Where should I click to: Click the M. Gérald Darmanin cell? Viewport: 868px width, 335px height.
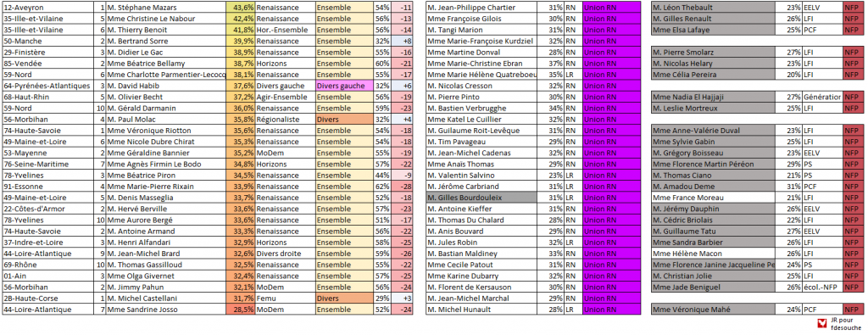click(165, 108)
